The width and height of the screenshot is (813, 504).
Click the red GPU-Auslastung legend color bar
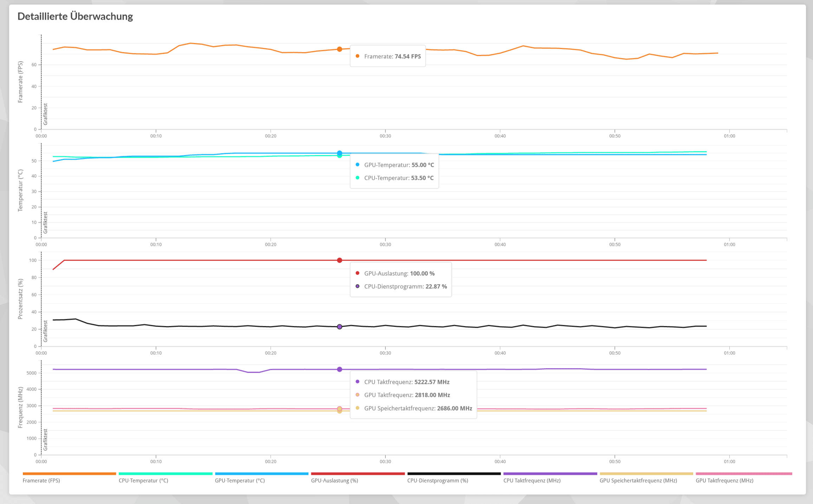point(358,474)
